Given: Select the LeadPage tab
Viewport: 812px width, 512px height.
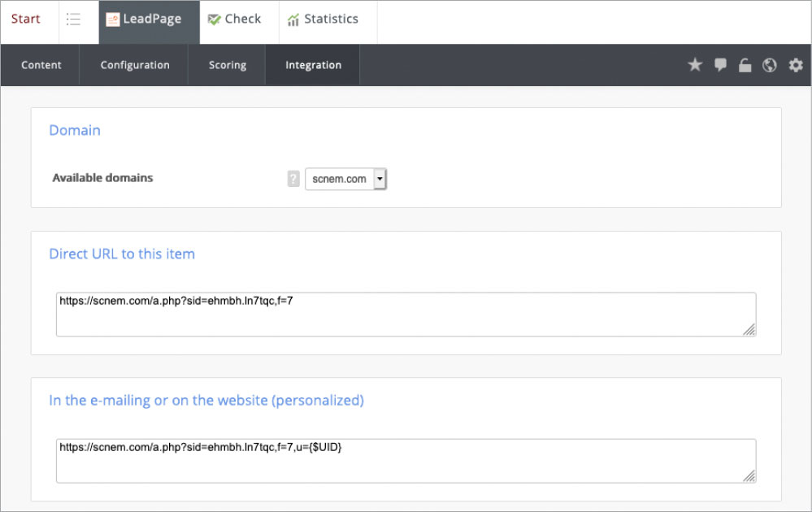Looking at the screenshot, I should [x=145, y=20].
